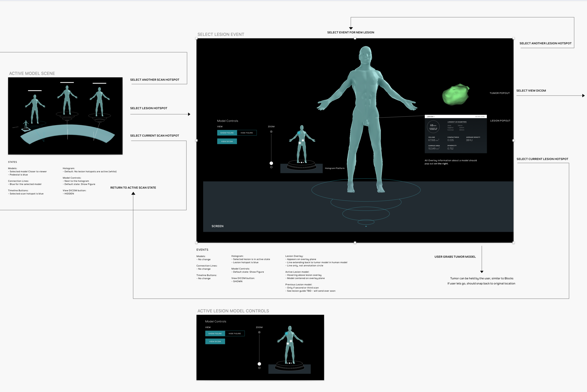Select the cyan lesion hotspot on the mini figure's shoulder
587x392 pixels.
coord(299,133)
